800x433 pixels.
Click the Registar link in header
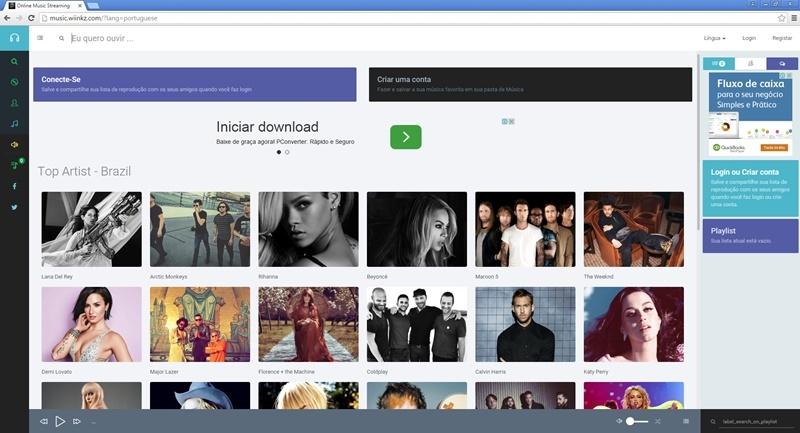pos(782,38)
